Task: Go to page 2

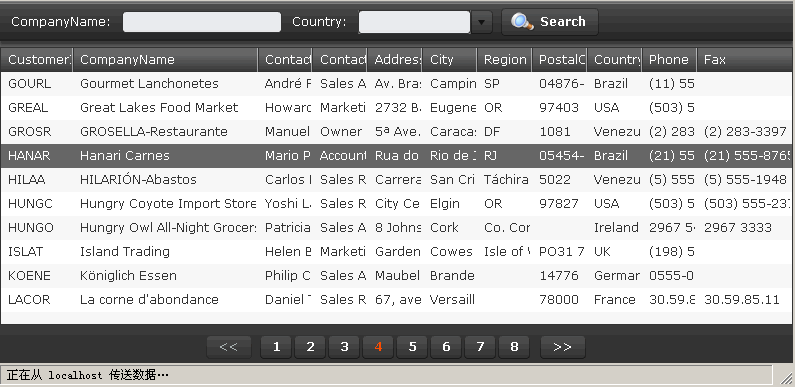Action: click(310, 347)
